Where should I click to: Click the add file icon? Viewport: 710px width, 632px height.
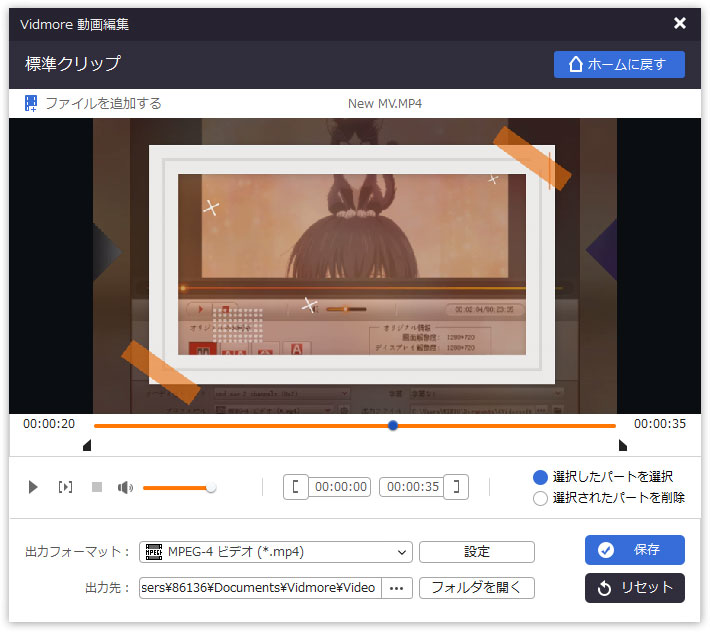click(x=30, y=103)
